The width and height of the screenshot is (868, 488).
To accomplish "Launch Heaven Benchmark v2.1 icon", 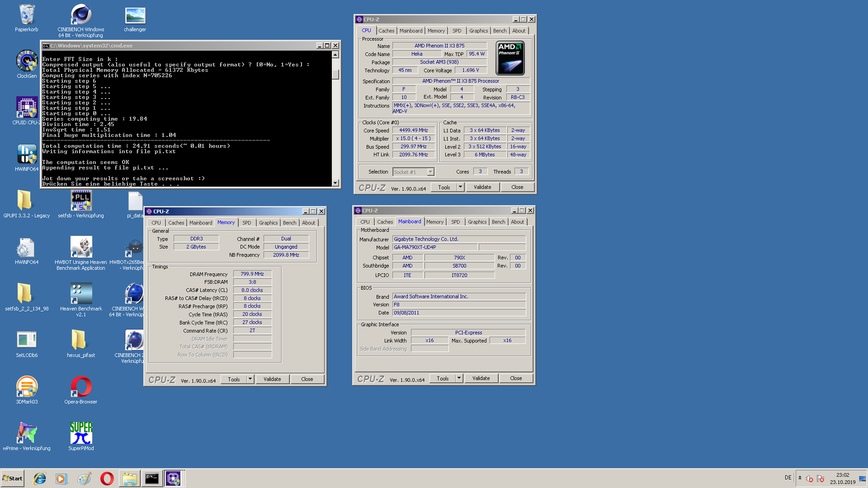I will (81, 300).
